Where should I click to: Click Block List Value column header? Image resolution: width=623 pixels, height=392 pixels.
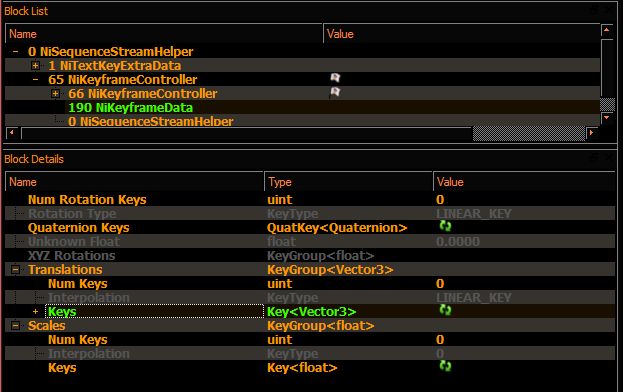tap(461, 34)
